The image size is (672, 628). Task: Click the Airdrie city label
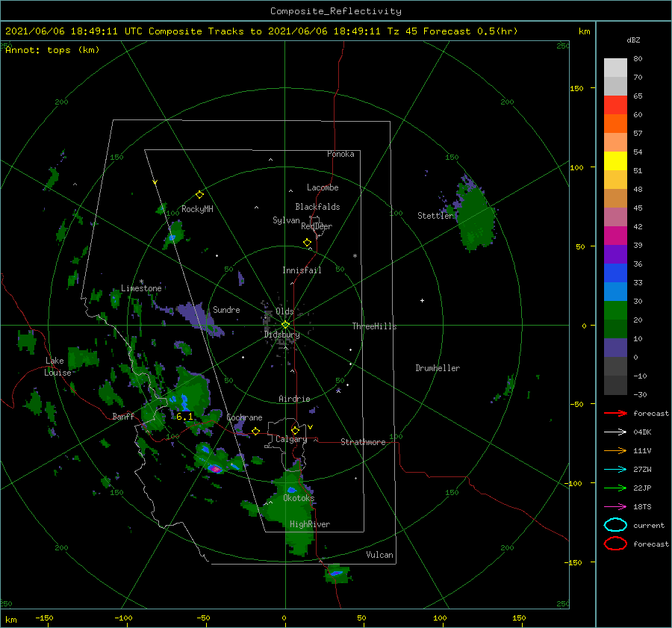pyautogui.click(x=294, y=399)
